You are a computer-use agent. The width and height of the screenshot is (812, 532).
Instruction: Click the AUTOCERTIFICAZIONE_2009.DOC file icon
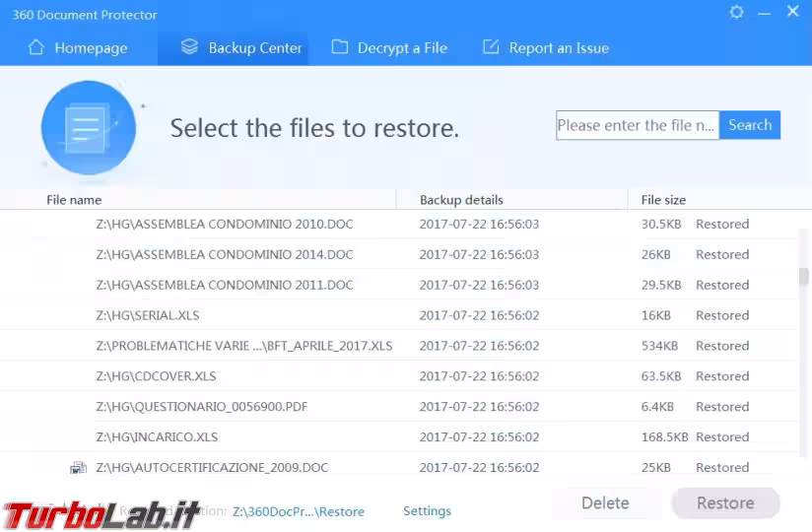click(78, 467)
